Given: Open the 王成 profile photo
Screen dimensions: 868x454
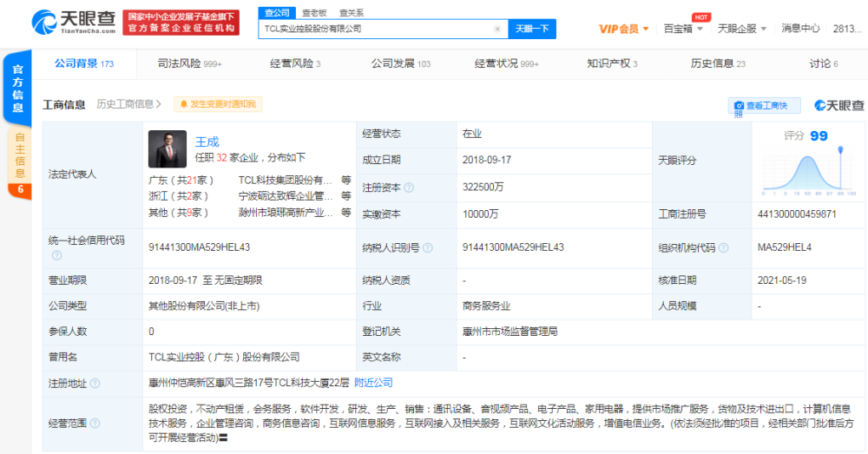Looking at the screenshot, I should pos(168,148).
